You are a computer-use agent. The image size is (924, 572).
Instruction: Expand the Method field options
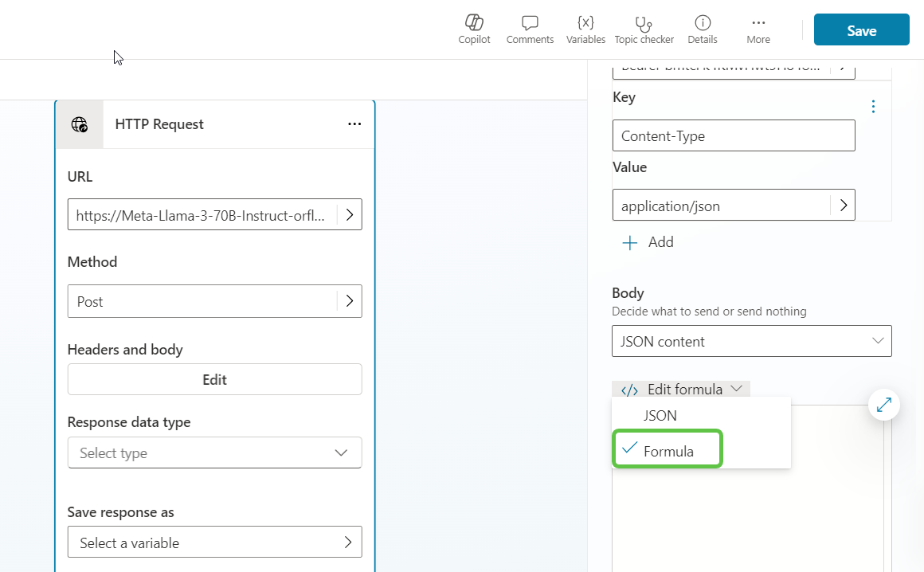point(349,301)
